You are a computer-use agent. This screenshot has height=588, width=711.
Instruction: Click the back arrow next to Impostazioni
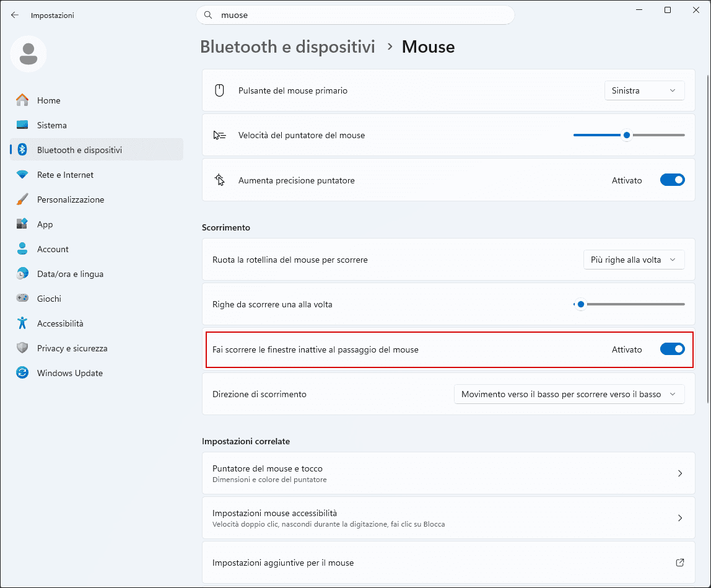[14, 15]
